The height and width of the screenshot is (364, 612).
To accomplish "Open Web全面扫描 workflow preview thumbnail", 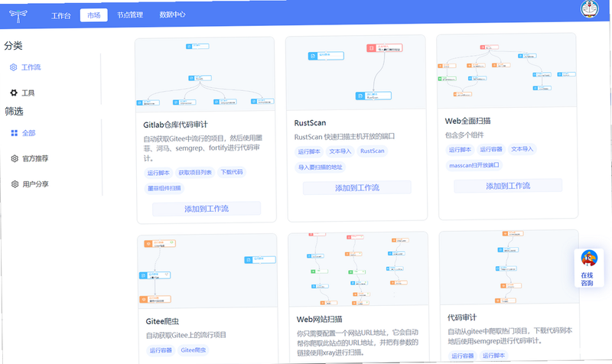I will coord(506,70).
